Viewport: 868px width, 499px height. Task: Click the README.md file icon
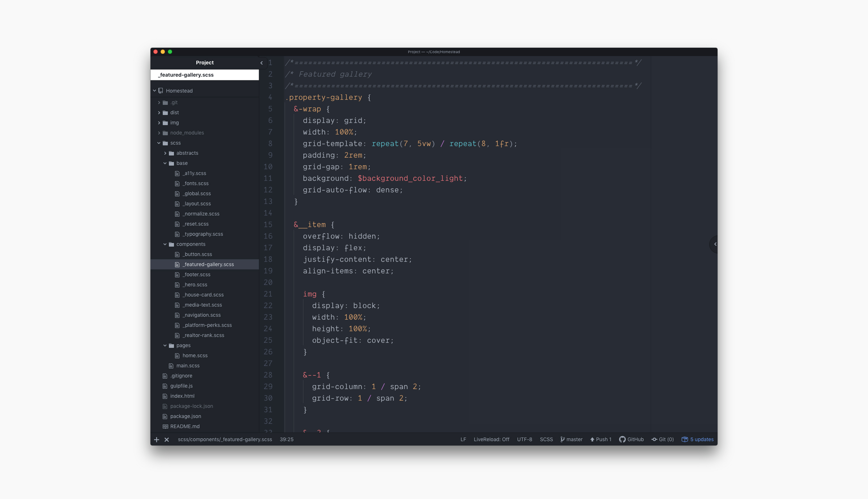pos(165,426)
